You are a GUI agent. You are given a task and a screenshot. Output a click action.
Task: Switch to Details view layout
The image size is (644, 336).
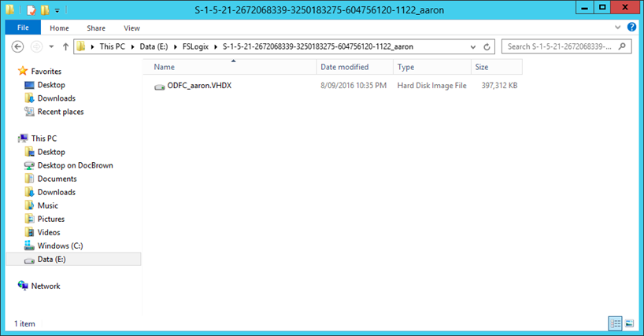[x=615, y=323]
